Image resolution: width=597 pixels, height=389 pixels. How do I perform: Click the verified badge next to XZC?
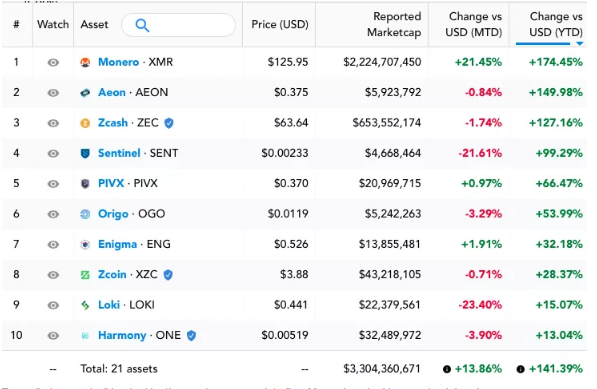pyautogui.click(x=168, y=275)
